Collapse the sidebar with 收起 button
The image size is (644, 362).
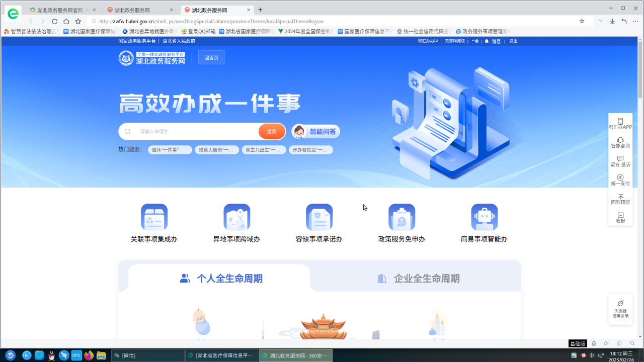620,215
